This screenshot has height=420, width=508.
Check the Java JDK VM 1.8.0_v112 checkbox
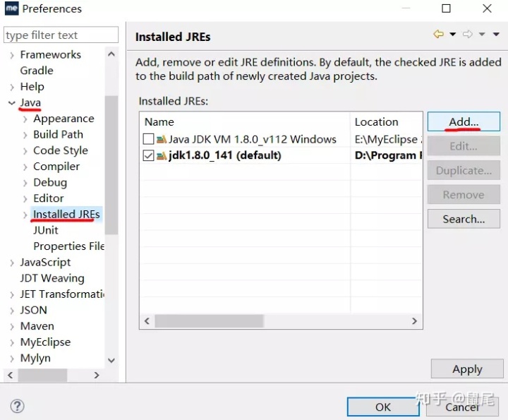click(x=148, y=139)
